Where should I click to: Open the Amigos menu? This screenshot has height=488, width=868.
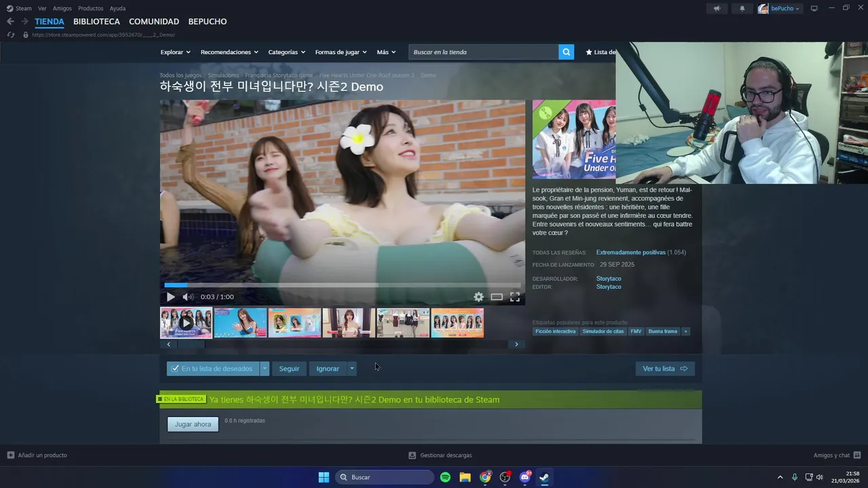click(62, 8)
